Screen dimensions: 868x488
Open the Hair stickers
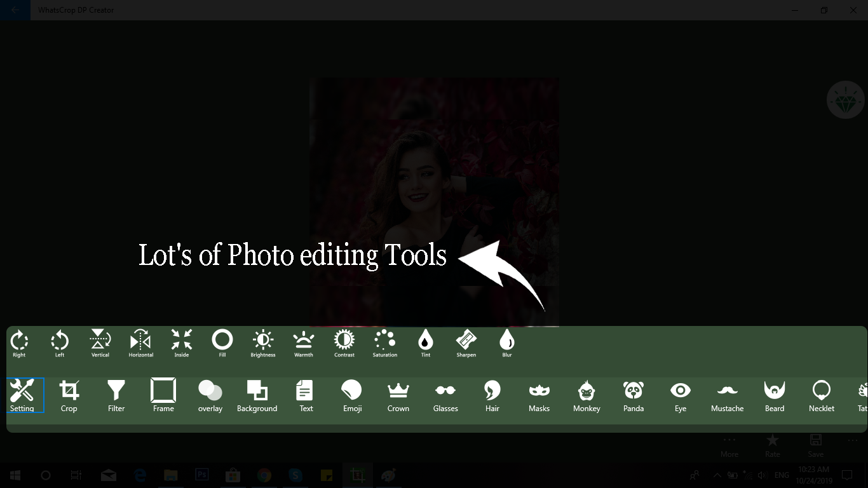point(492,395)
